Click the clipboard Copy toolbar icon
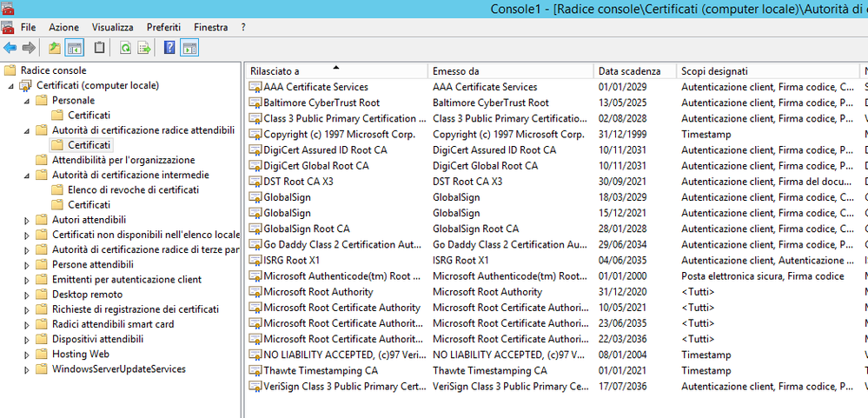868x418 pixels. [x=99, y=48]
